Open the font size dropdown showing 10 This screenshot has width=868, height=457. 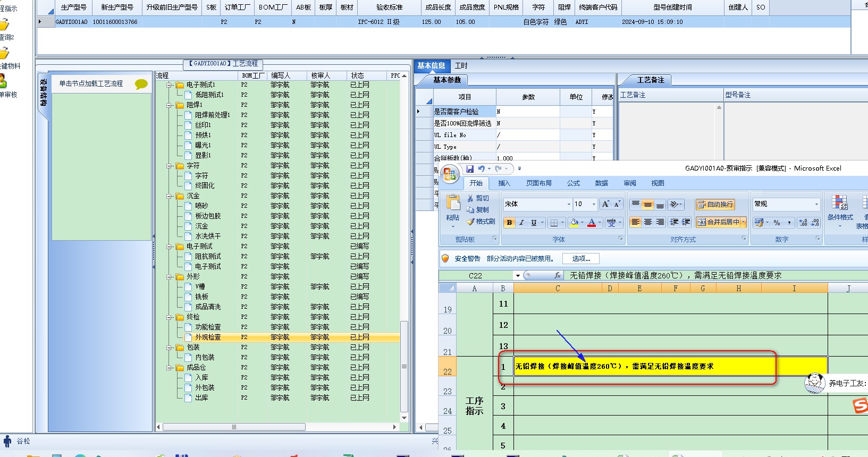tap(594, 204)
